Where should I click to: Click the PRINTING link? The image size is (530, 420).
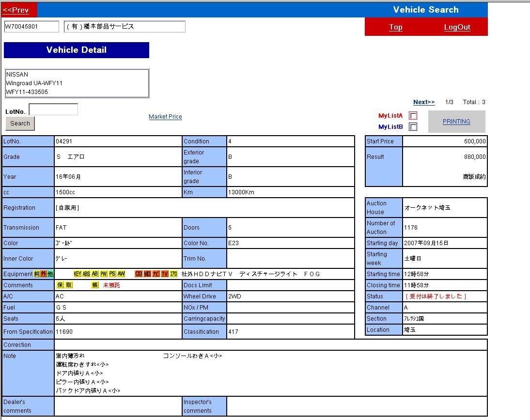pyautogui.click(x=456, y=121)
